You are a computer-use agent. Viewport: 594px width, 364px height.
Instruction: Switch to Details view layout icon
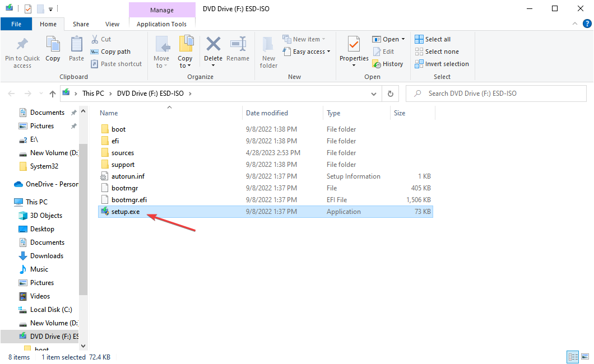(x=573, y=357)
